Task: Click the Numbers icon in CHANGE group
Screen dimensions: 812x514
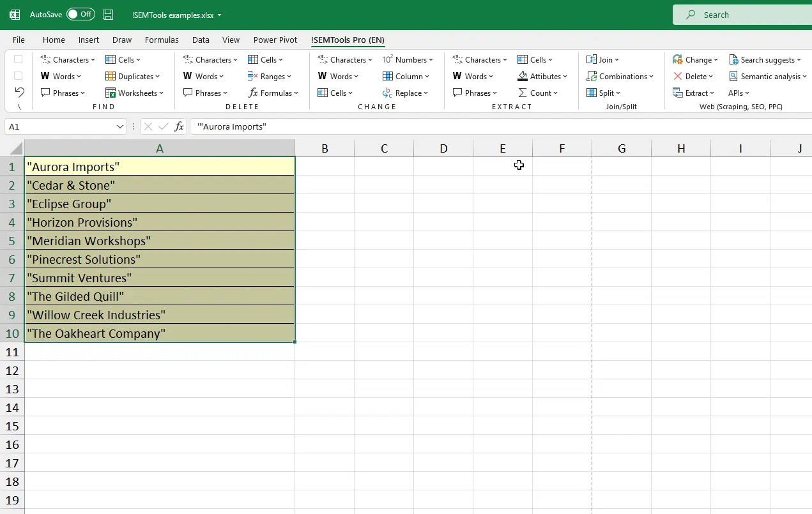Action: [387, 59]
